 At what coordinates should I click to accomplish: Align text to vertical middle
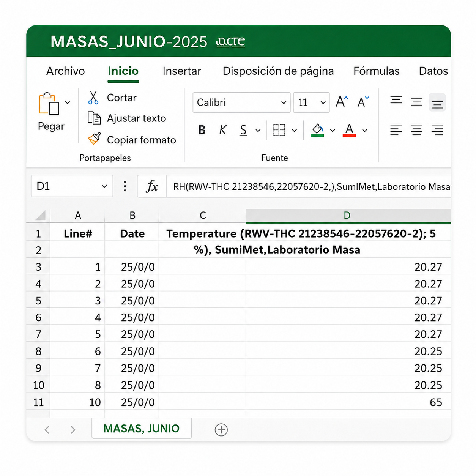[x=416, y=102]
